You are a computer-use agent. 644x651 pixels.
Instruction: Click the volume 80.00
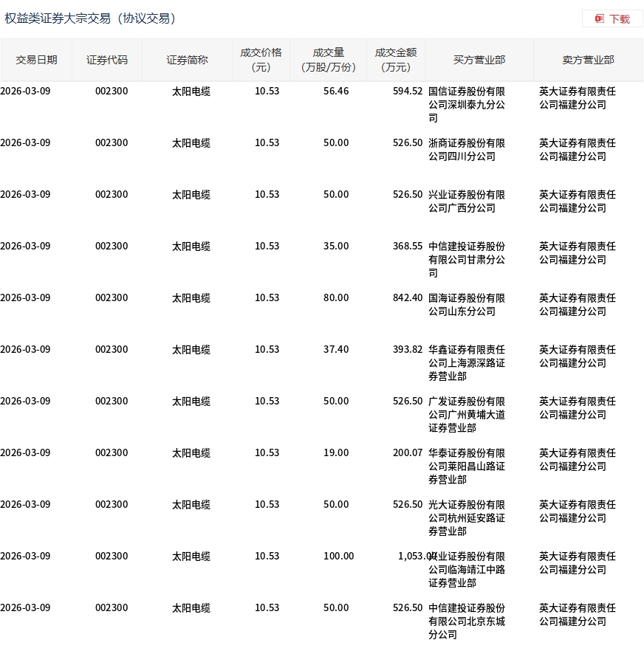(336, 297)
